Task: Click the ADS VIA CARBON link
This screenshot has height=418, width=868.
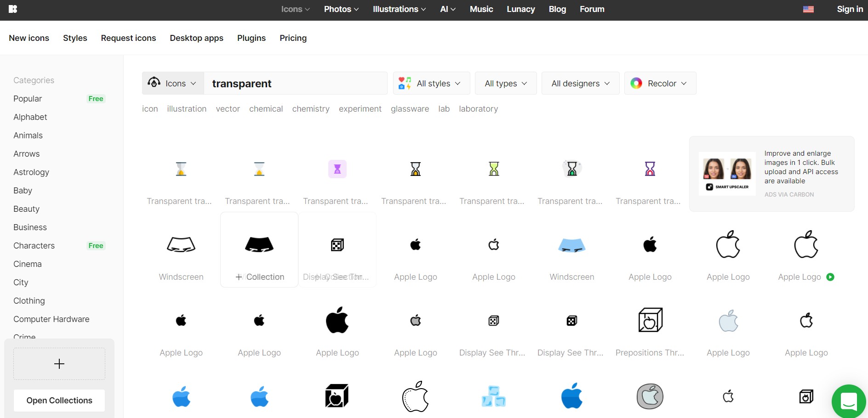Action: point(789,195)
